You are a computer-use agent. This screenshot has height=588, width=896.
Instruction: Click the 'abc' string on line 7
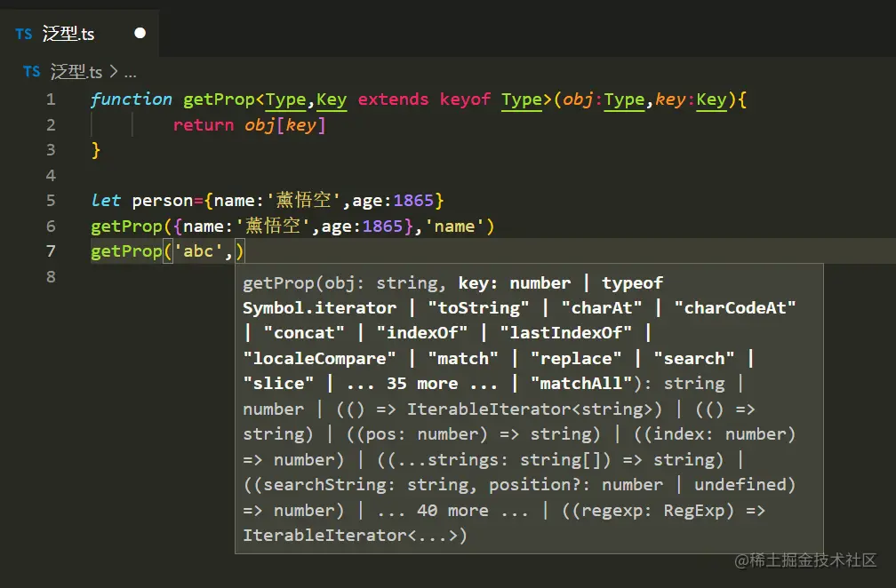click(x=198, y=251)
